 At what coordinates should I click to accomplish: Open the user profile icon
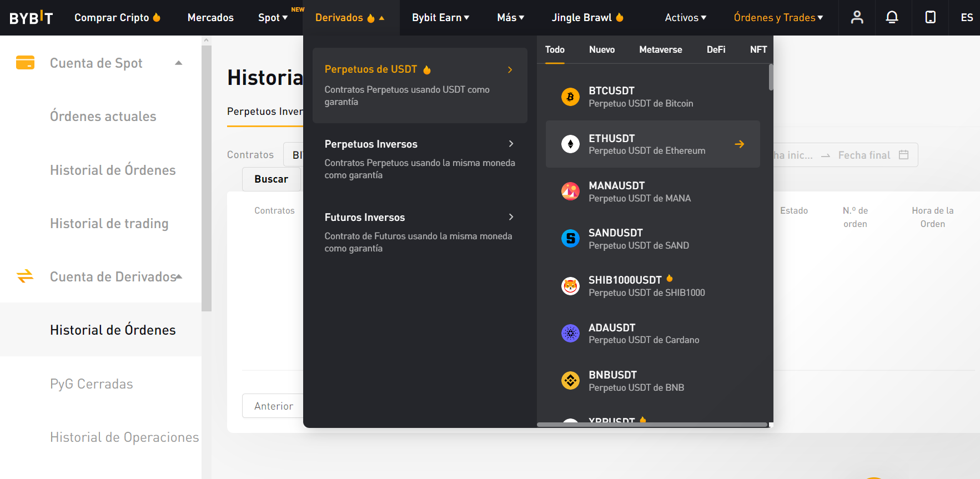pyautogui.click(x=857, y=17)
